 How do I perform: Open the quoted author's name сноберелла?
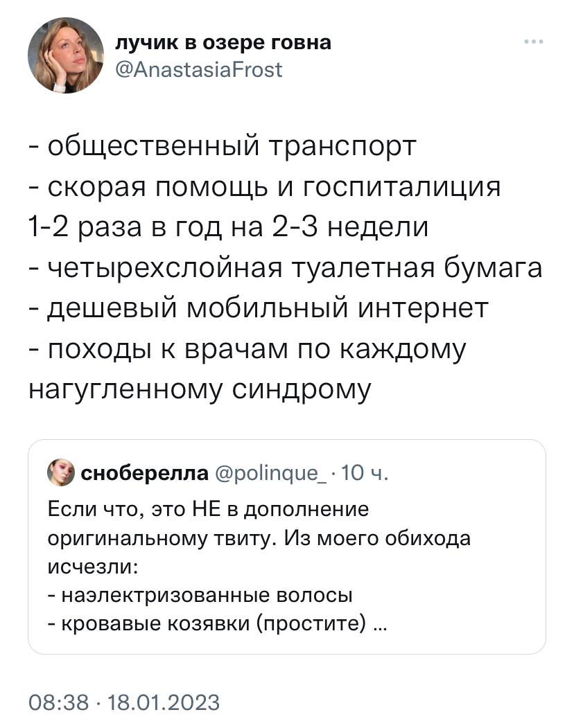click(x=145, y=472)
